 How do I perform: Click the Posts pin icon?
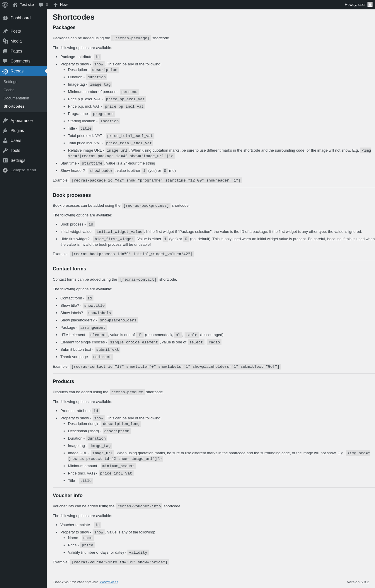5,31
